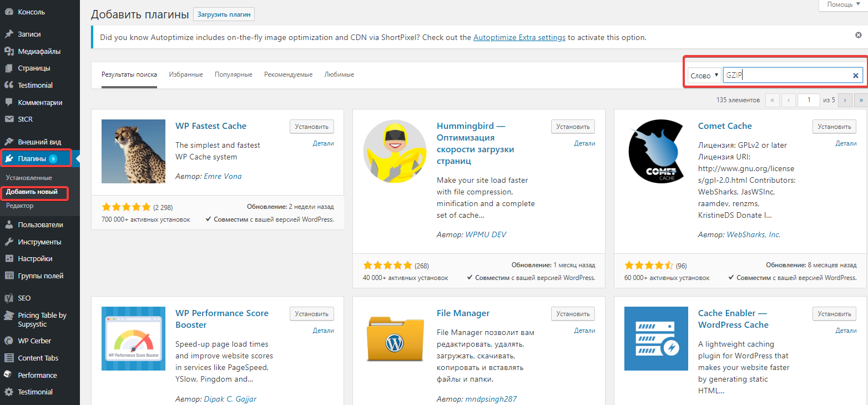Screen dimensions: 868x405
Task: Click the Пользователи user icon
Action: pyautogui.click(x=9, y=225)
